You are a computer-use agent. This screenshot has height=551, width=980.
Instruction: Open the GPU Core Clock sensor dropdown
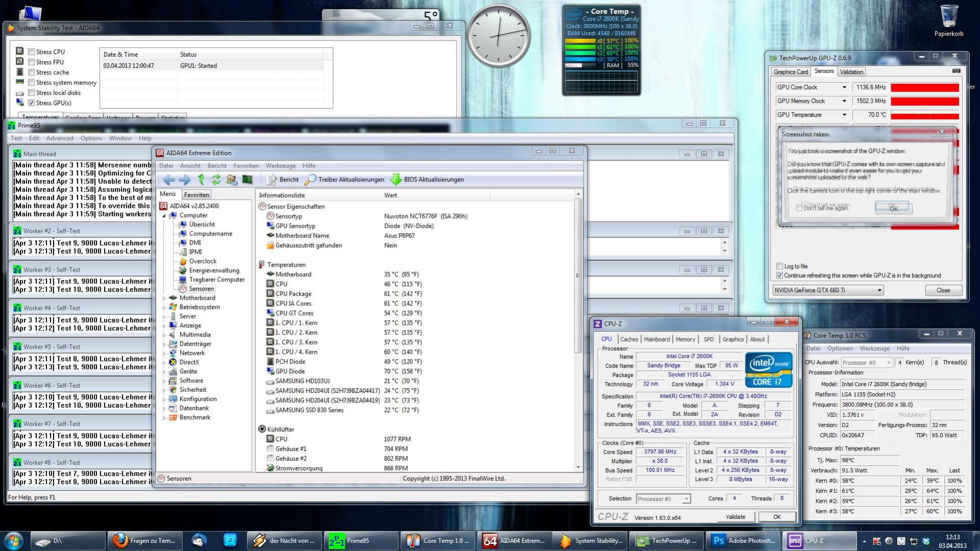click(844, 87)
